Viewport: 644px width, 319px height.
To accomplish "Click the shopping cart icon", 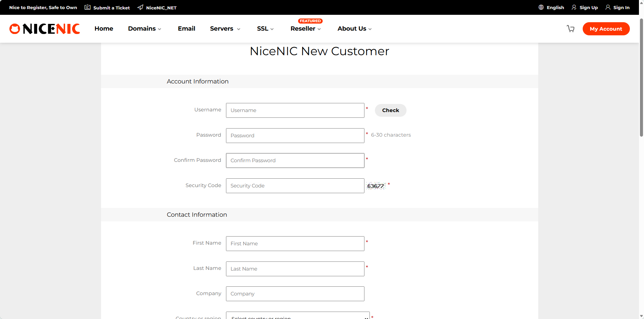I will [x=570, y=29].
